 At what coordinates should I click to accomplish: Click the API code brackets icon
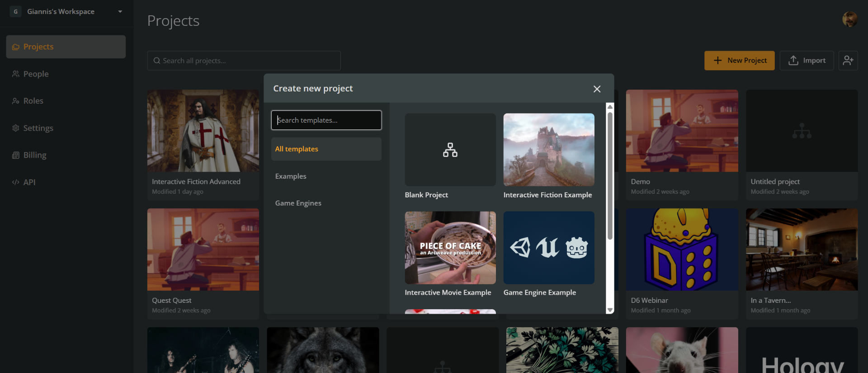click(x=16, y=182)
